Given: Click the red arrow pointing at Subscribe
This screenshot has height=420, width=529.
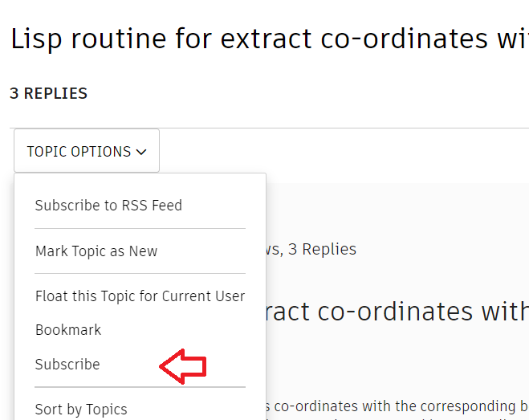Looking at the screenshot, I should tap(183, 365).
